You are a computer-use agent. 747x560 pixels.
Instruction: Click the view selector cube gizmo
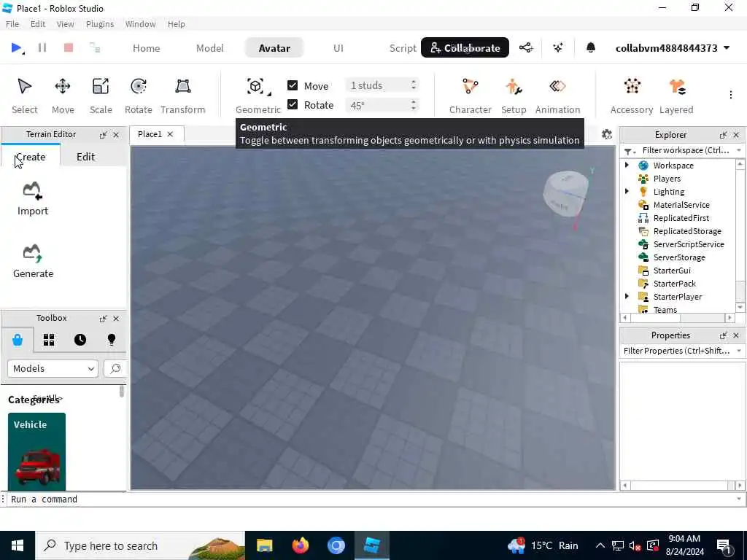[565, 193]
